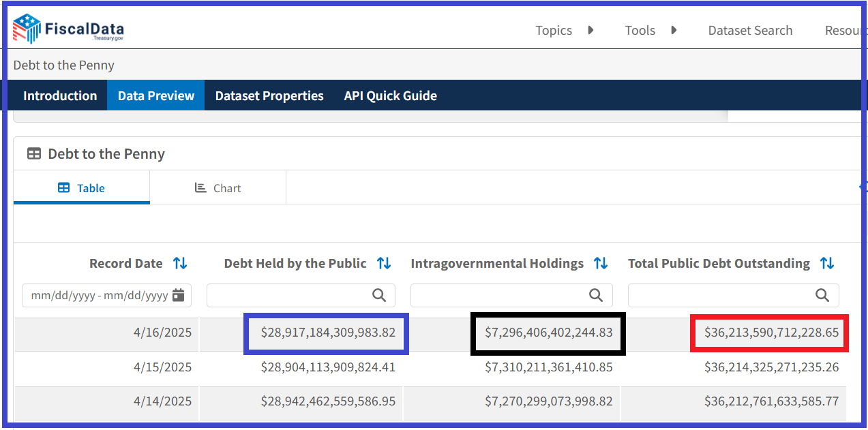Click search icon in Debt Held filter
This screenshot has width=868, height=430.
(x=379, y=295)
